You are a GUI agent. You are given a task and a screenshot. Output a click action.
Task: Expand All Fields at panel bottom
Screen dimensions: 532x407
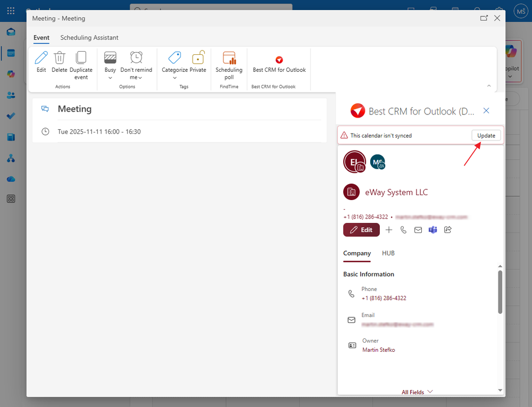tap(417, 392)
